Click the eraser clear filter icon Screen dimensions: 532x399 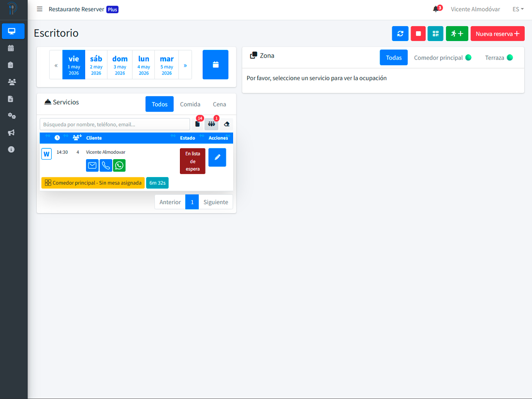click(x=227, y=124)
